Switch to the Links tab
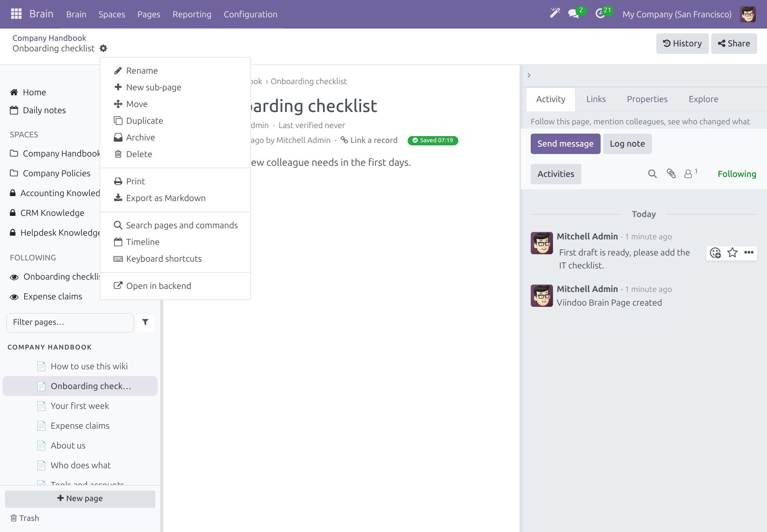Screen dimensions: 767x532 (x=596, y=99)
